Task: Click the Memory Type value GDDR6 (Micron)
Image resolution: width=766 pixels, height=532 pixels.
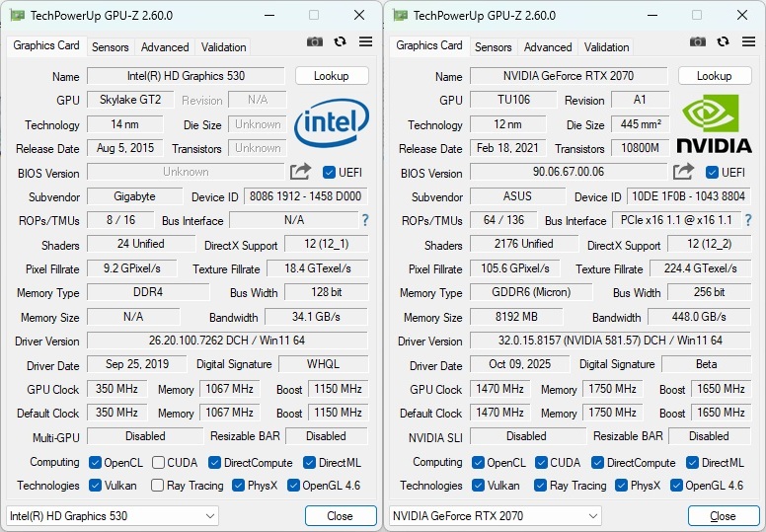Action: 531,292
